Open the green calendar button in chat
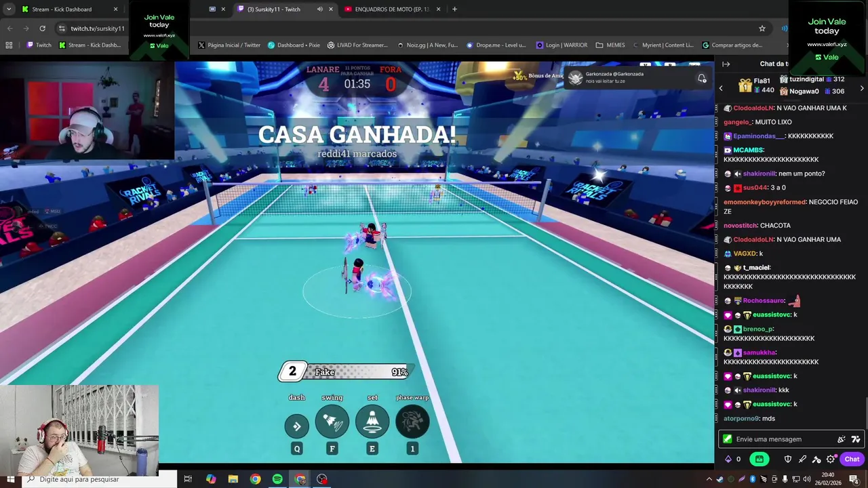Viewport: 868px width, 488px height. tap(759, 459)
